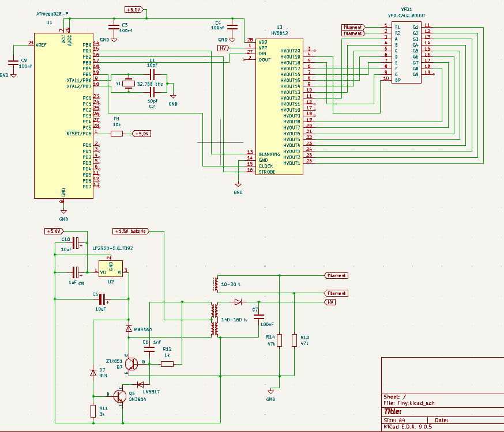This screenshot has width=504, height=432.
Task: Click the ZTX851 Q7 transistor symbol
Action: (131, 364)
